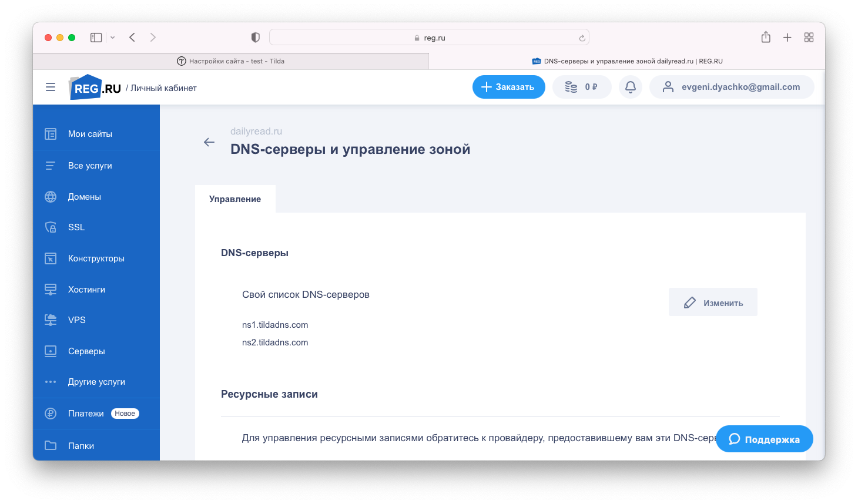Focus the reg.ru address bar
858x504 pixels.
(x=429, y=38)
